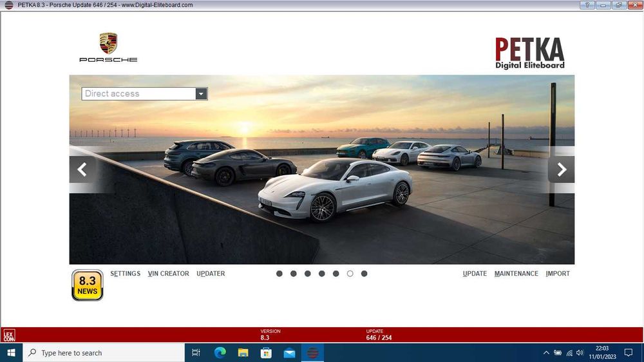Show hidden system tray icons
The width and height of the screenshot is (644, 362).
[x=546, y=352]
